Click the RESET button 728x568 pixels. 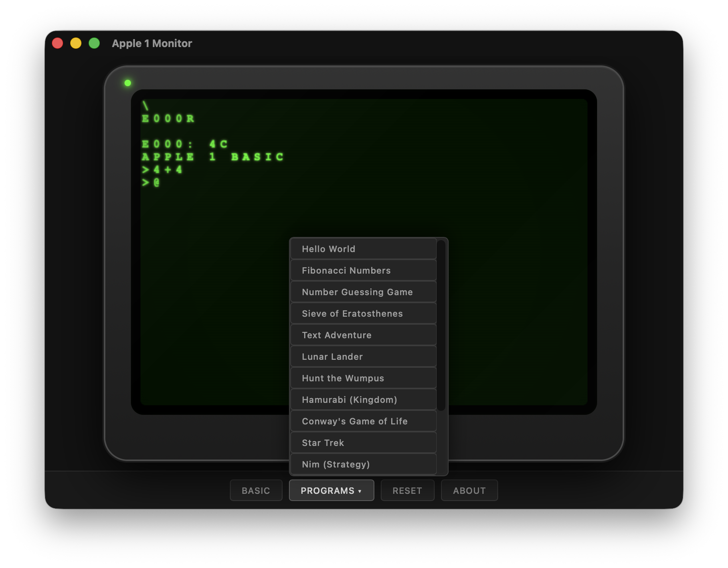tap(408, 490)
